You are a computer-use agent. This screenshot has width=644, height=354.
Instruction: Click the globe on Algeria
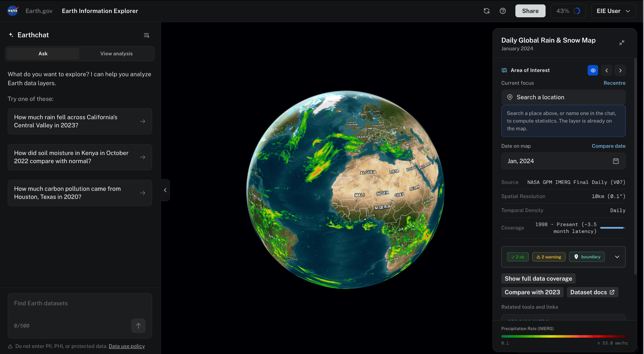click(x=368, y=173)
